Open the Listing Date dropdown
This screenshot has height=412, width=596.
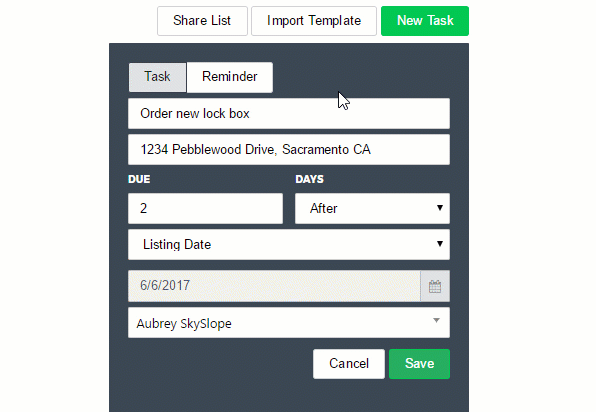click(x=289, y=244)
